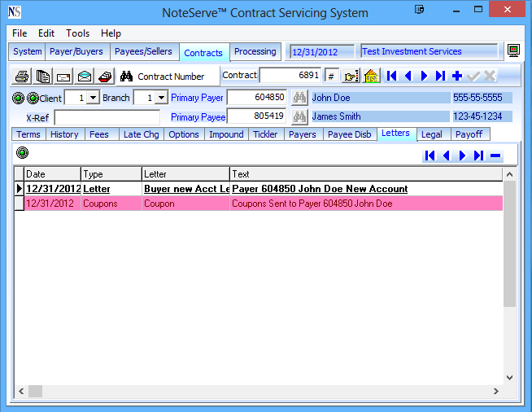Screen dimensions: 532x412
Task: Click the Processing section button
Action: [x=255, y=51]
